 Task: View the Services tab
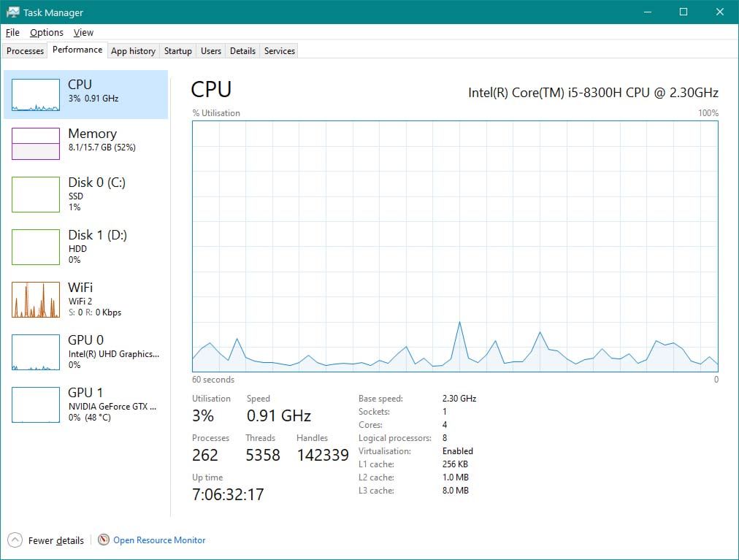279,50
